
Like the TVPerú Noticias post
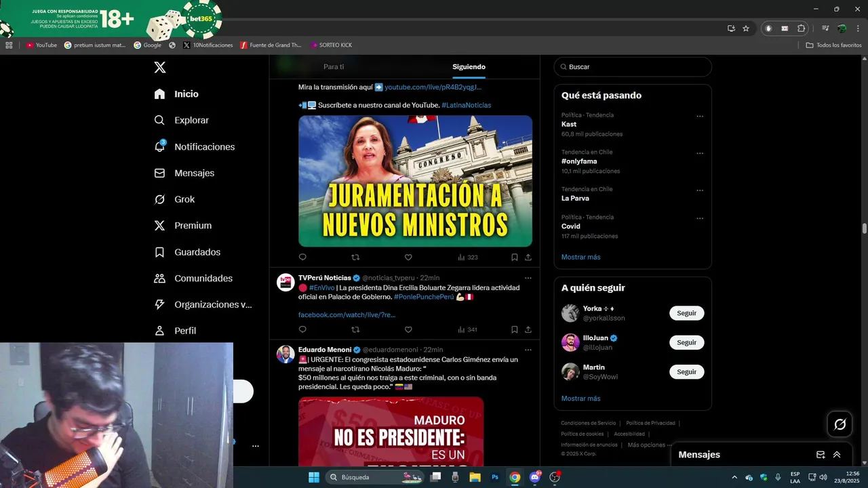pyautogui.click(x=408, y=329)
